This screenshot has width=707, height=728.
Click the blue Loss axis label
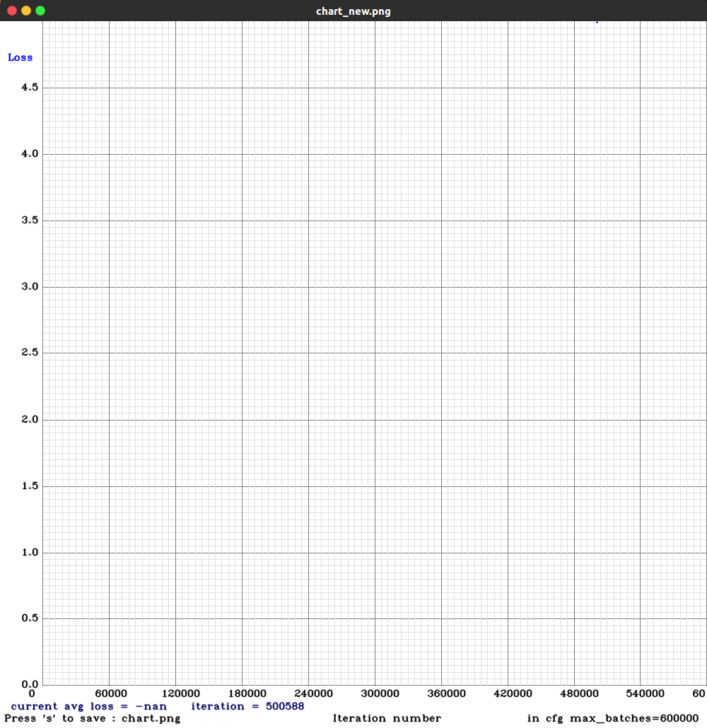tap(20, 57)
